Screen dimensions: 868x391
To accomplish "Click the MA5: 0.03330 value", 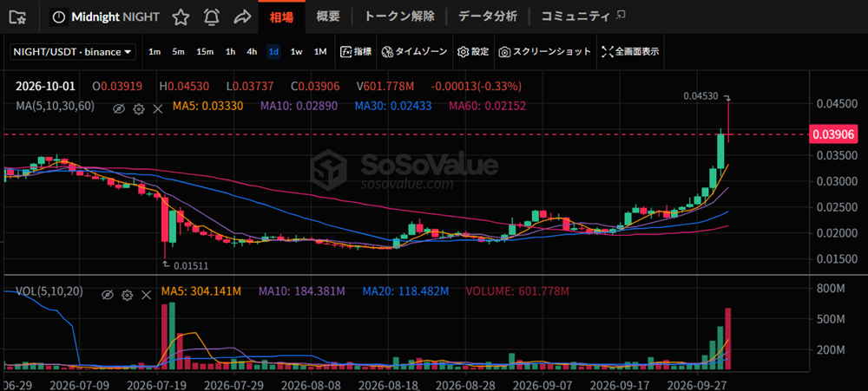I will [x=208, y=105].
